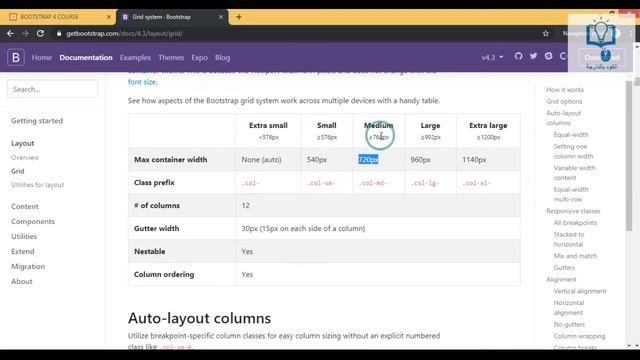This screenshot has width=640, height=360.
Task: Open Bootstrap Twitter icon link
Action: 533,56
